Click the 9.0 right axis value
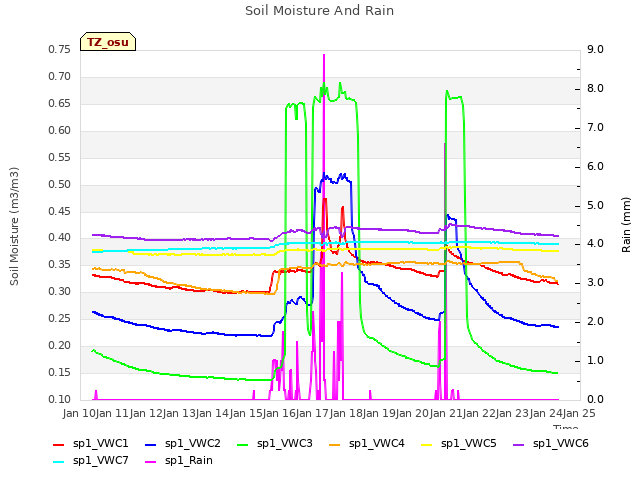The image size is (640, 480). coord(595,50)
